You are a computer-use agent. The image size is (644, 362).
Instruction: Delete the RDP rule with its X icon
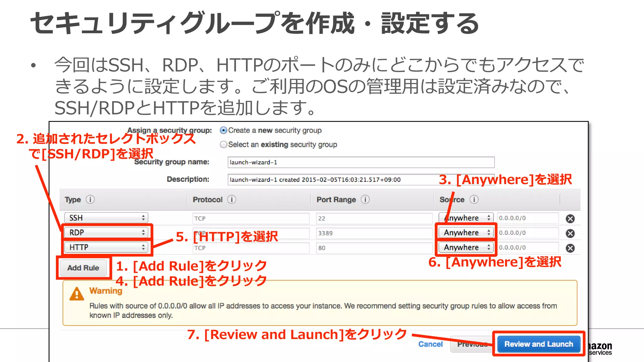click(x=570, y=233)
